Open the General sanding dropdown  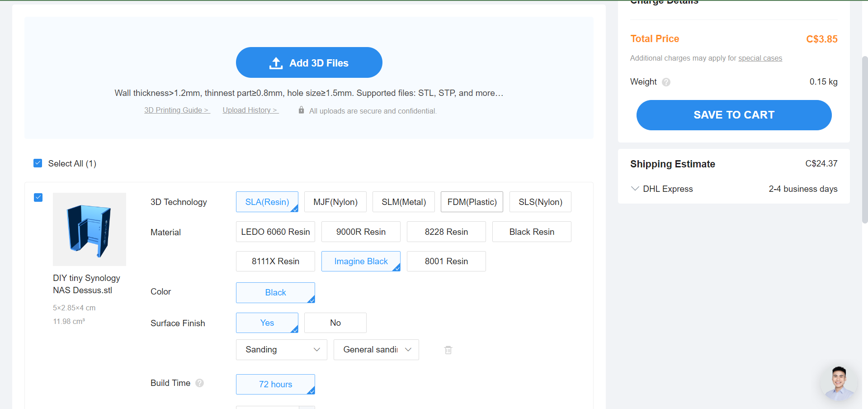376,350
